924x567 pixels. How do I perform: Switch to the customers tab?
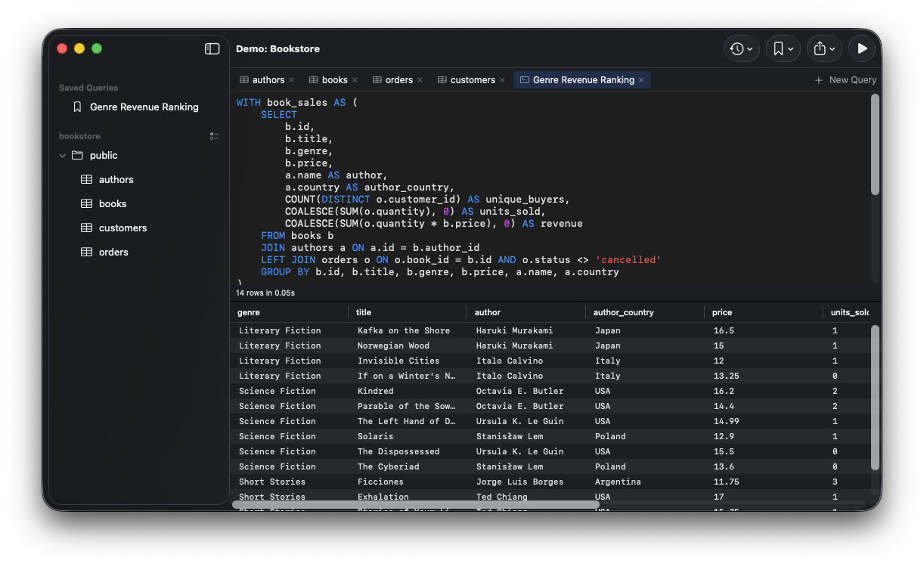(x=473, y=80)
